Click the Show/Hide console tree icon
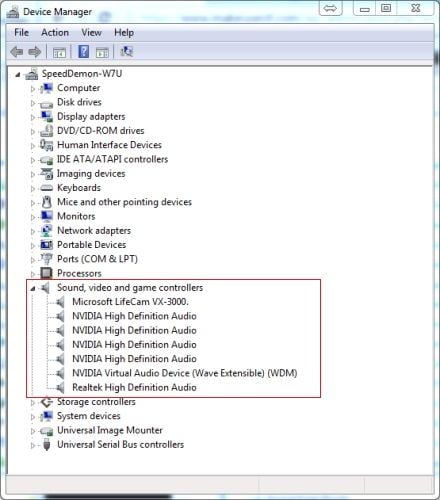 [59, 53]
